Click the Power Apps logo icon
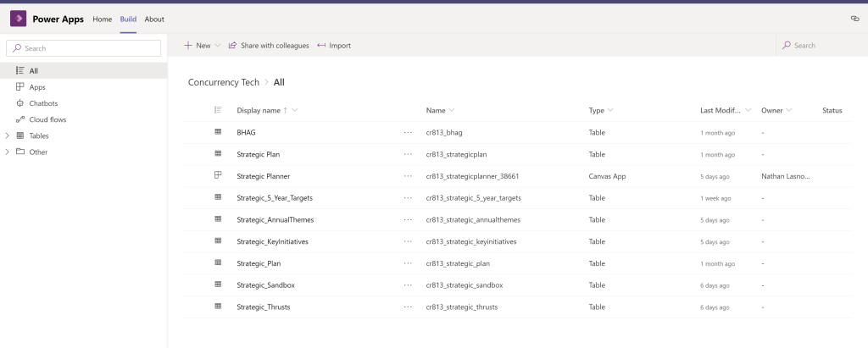Viewport: 868px width, 348px height. [x=18, y=19]
